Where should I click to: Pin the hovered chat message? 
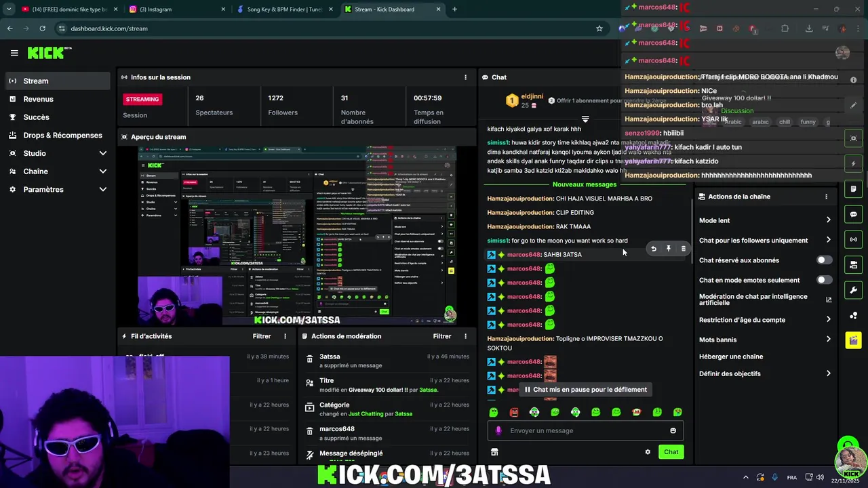[669, 249]
